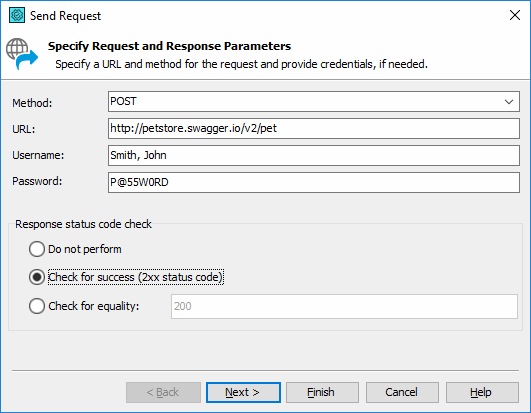Click the Password: label
The image size is (531, 413).
coord(37,181)
